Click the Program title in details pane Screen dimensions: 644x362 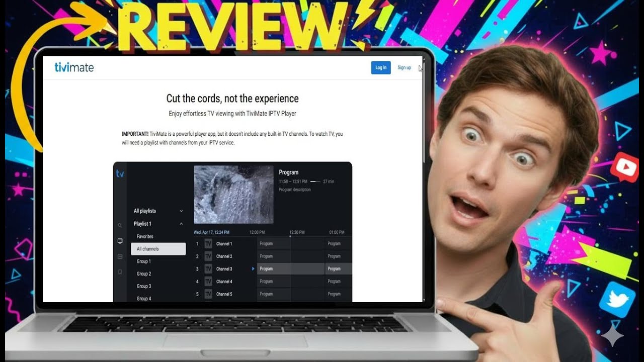pyautogui.click(x=289, y=172)
